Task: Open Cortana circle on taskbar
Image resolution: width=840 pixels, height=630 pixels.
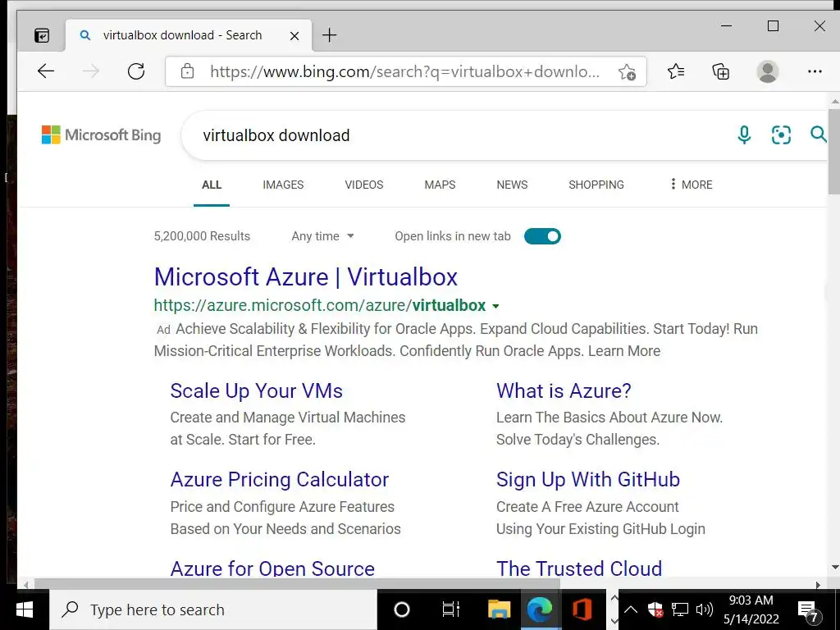Action: click(x=402, y=609)
